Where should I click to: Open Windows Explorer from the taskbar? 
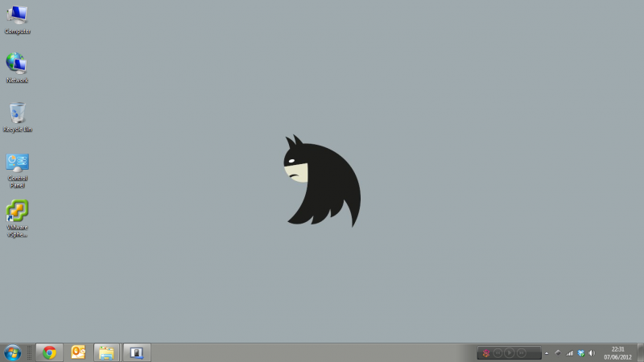point(106,352)
